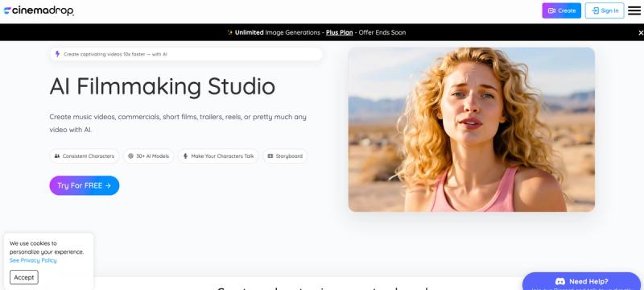644x290 pixels.
Task: Click the Try For FREE button
Action: tap(85, 185)
